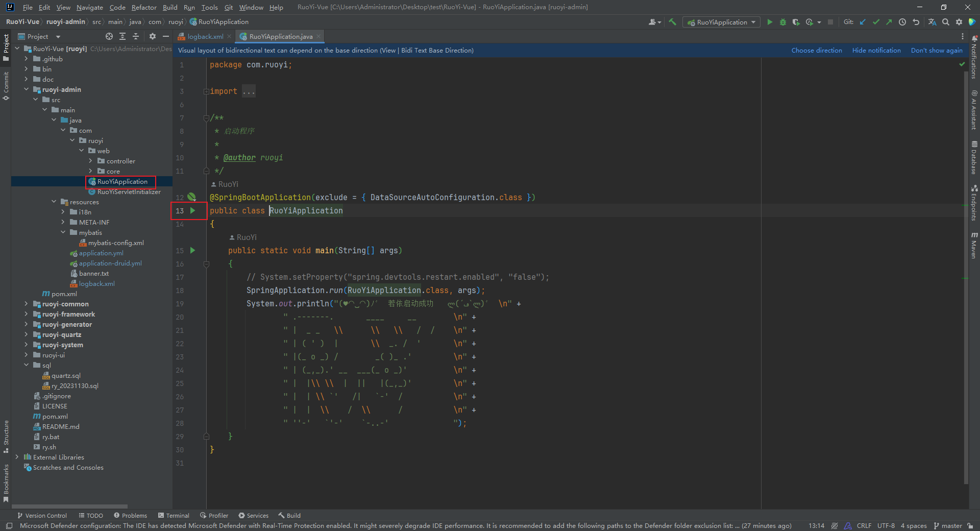The width and height of the screenshot is (980, 531).
Task: Open Project panel options gear
Action: pyautogui.click(x=153, y=36)
